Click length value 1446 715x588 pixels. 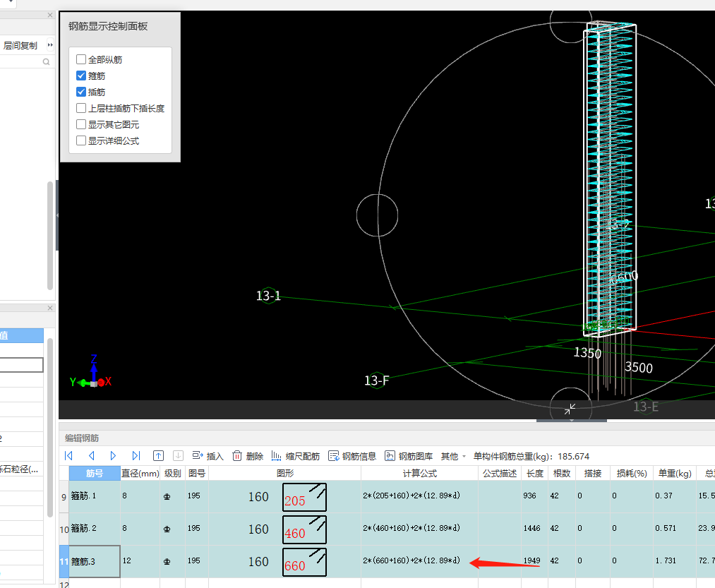click(531, 528)
